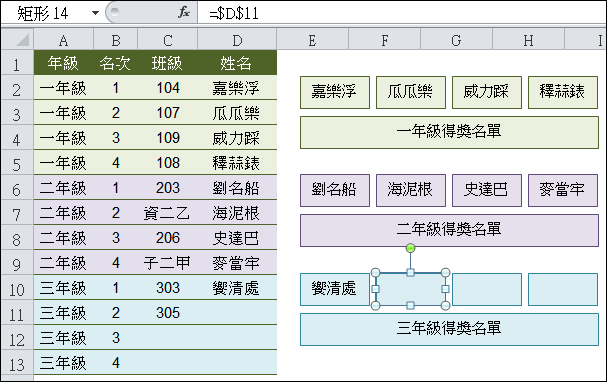Select column E header
Image resolution: width=607 pixels, height=382 pixels.
[312, 40]
